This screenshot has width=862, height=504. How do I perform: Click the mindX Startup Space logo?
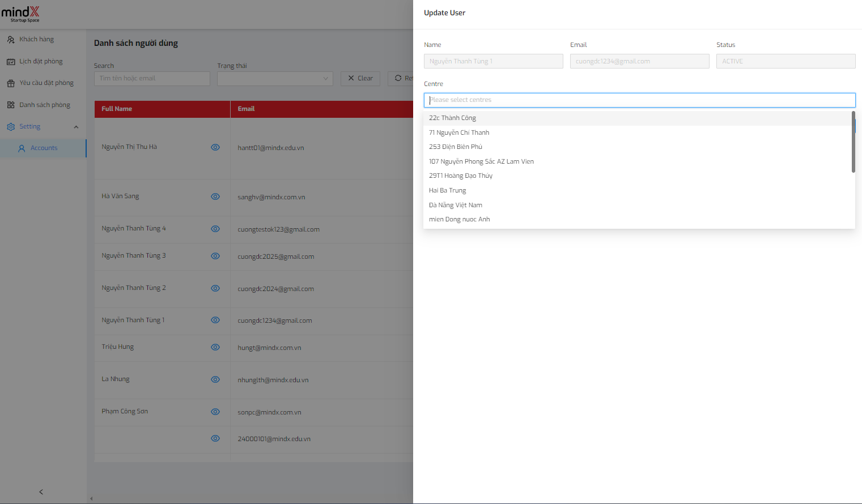click(x=21, y=14)
